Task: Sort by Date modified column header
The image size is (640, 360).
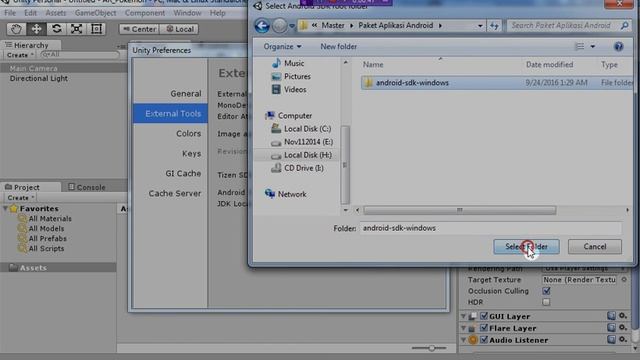Action: point(549,64)
